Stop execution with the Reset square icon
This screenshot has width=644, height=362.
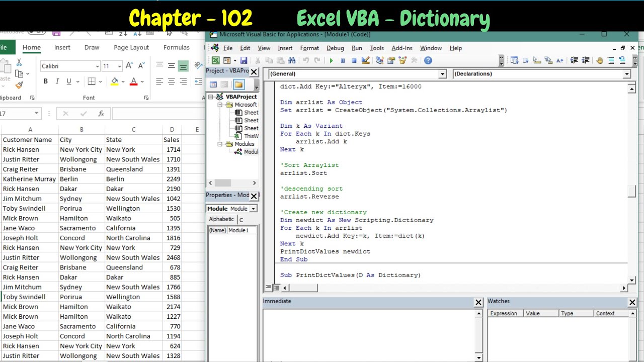(354, 60)
